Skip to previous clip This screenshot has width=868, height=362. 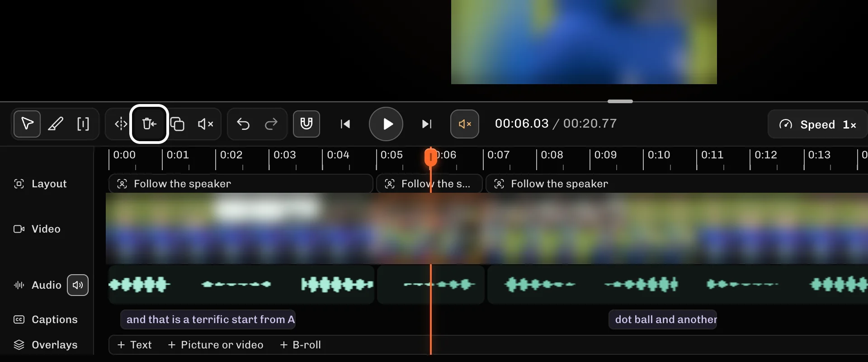click(x=345, y=124)
